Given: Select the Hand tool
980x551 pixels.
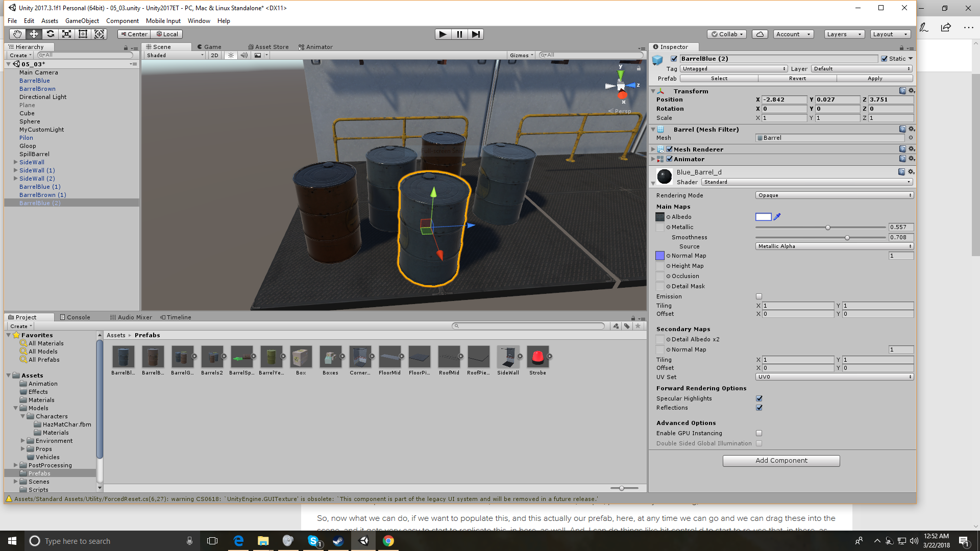Looking at the screenshot, I should point(17,34).
